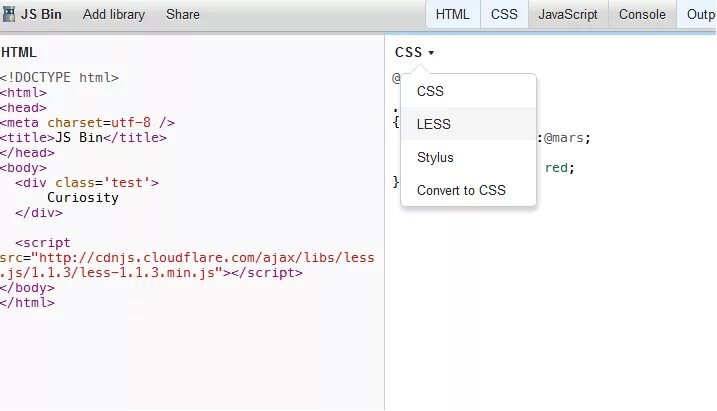Viewport: 717px width, 411px height.
Task: Toggle the JavaScript panel tab
Action: click(x=568, y=15)
